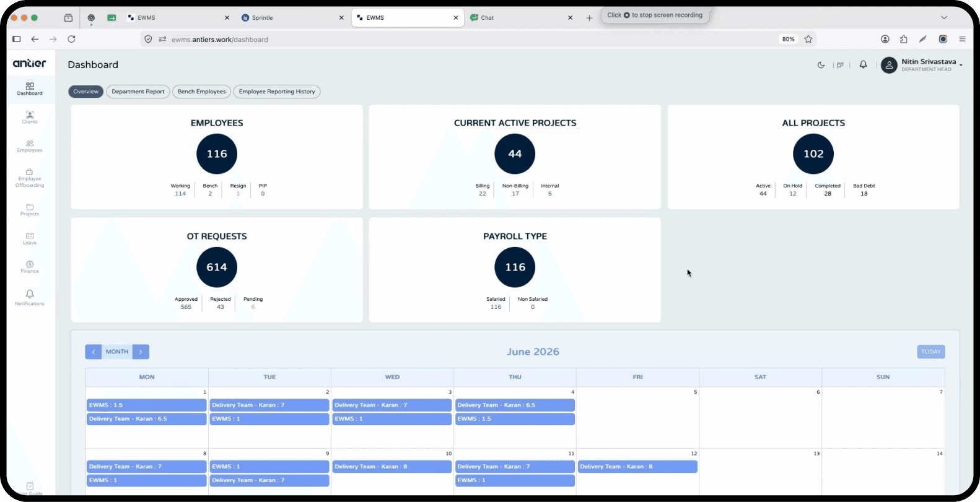The image size is (980, 502).
Task: Click the 44 active projects circle
Action: pos(515,154)
